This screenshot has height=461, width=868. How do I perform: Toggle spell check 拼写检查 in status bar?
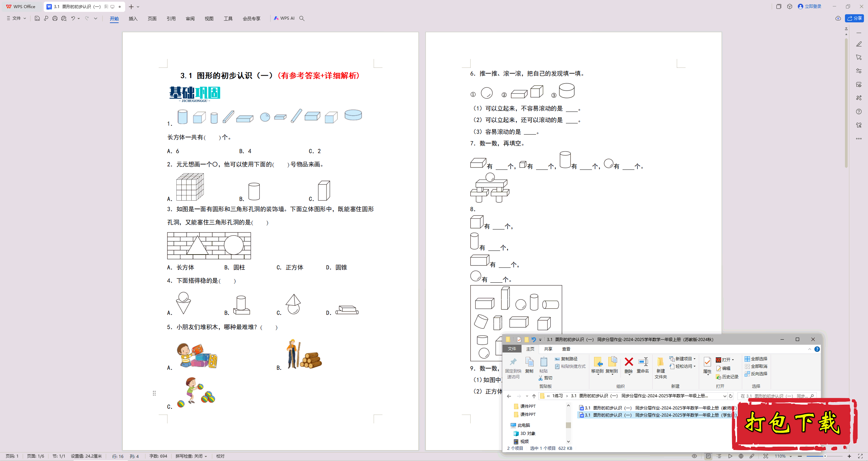click(191, 456)
